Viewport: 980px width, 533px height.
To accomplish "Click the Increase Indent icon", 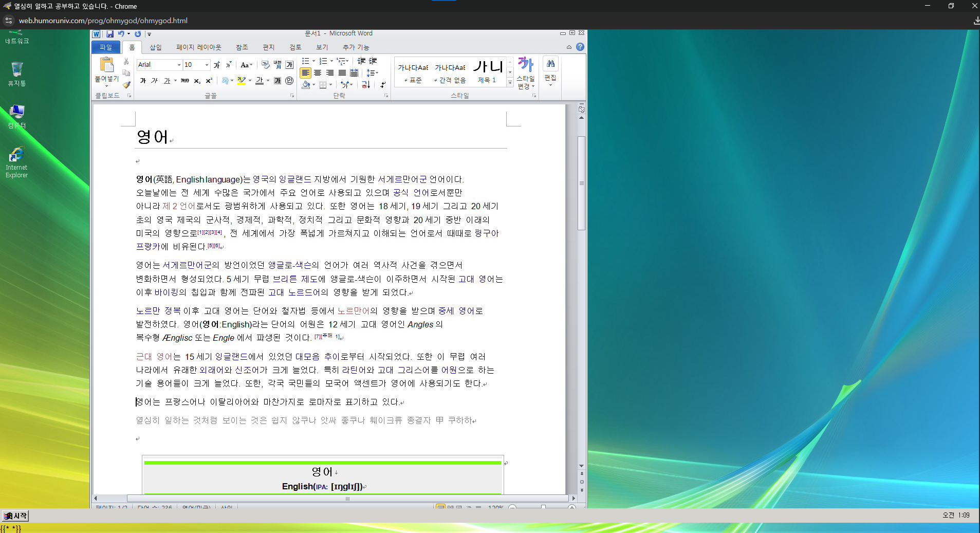I will (373, 61).
